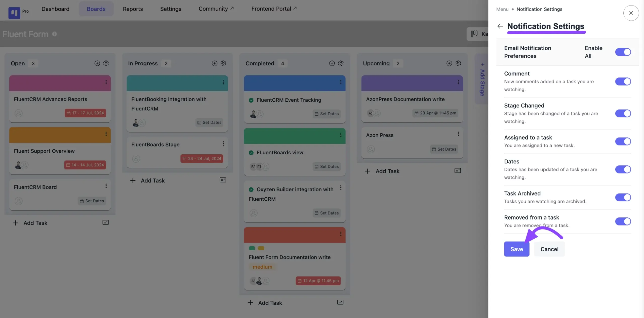Click Menu in the panel breadcrumb
Screen dimensions: 644x318
tap(502, 9)
